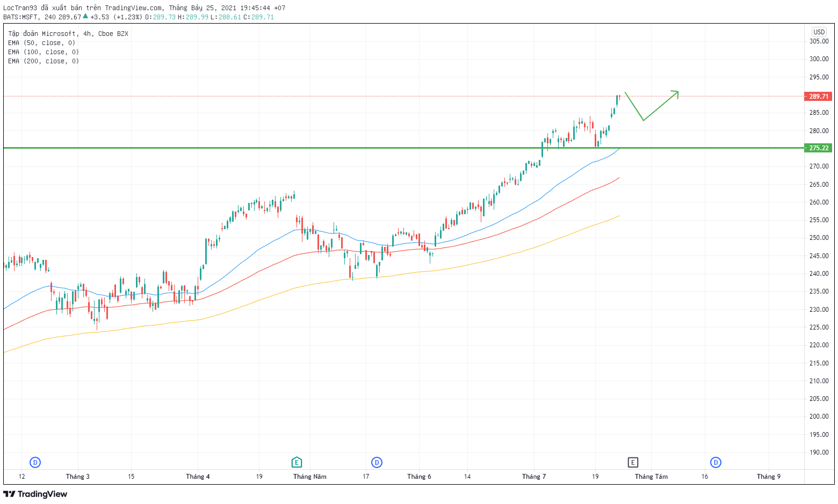This screenshot has height=504, width=838.
Task: Click the 190.00 price axis label
Action: click(819, 452)
